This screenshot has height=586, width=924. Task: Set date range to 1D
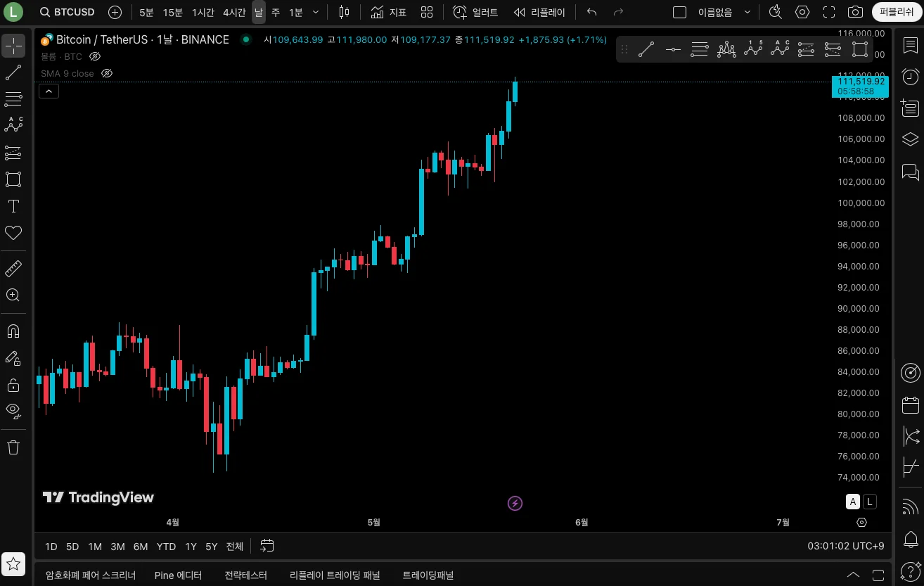(51, 547)
